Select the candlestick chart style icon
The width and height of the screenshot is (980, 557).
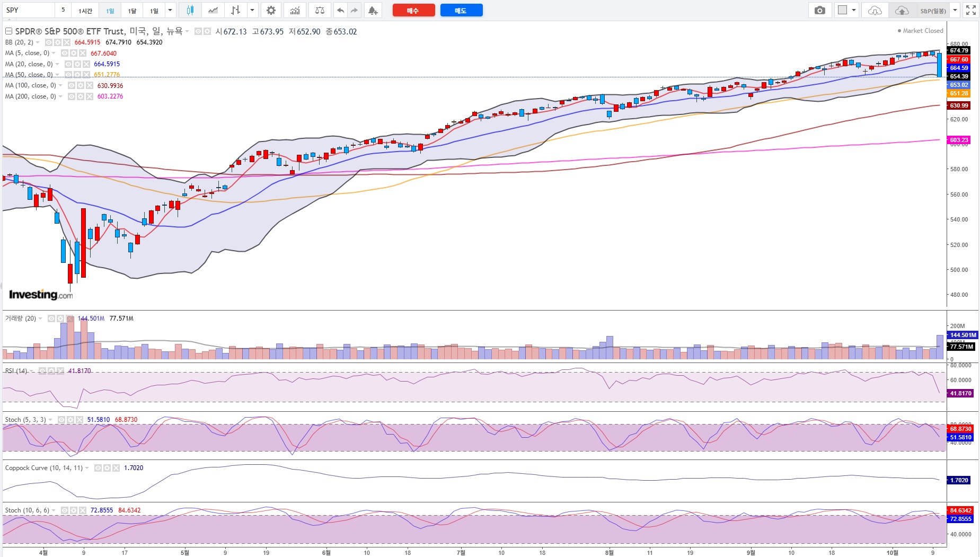pos(190,10)
